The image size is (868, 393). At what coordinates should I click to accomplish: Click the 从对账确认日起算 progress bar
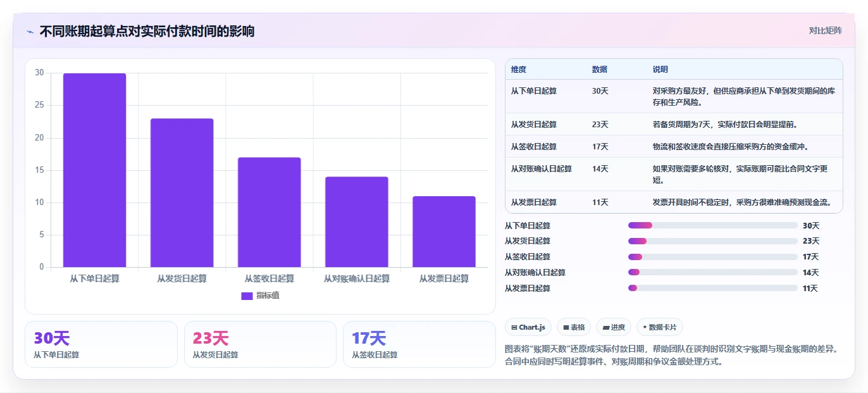713,273
